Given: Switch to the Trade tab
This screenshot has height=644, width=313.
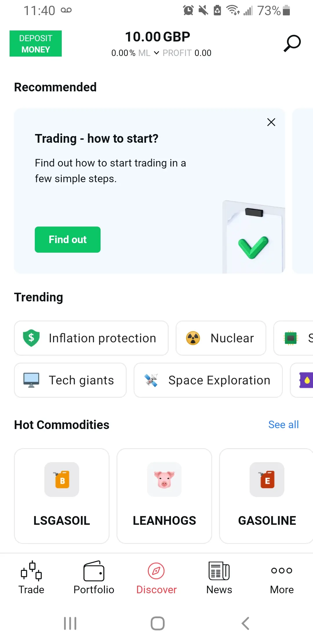Looking at the screenshot, I should point(31,577).
